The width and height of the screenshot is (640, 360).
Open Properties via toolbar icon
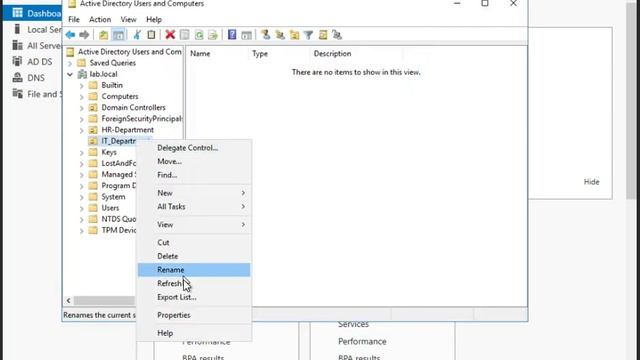pyautogui.click(x=184, y=35)
